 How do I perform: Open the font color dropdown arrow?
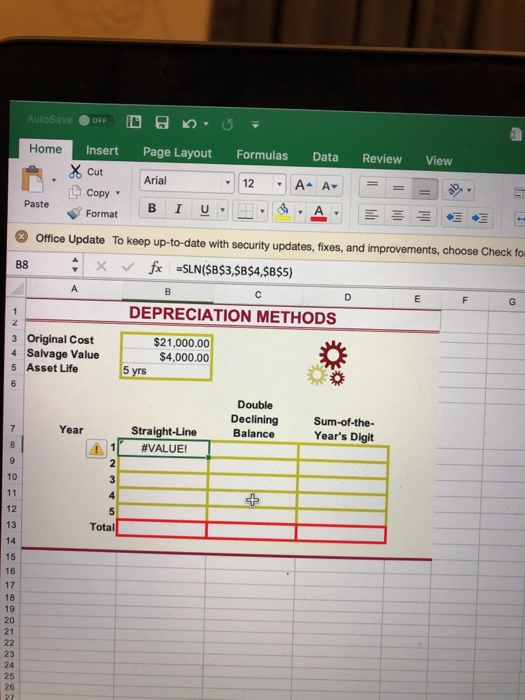click(337, 213)
